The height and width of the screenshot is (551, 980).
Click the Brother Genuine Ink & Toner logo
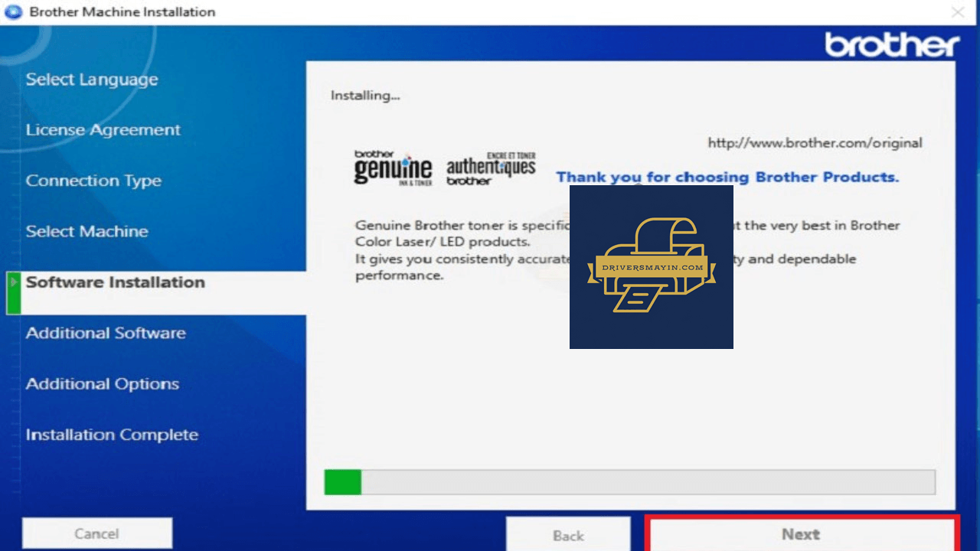[393, 168]
